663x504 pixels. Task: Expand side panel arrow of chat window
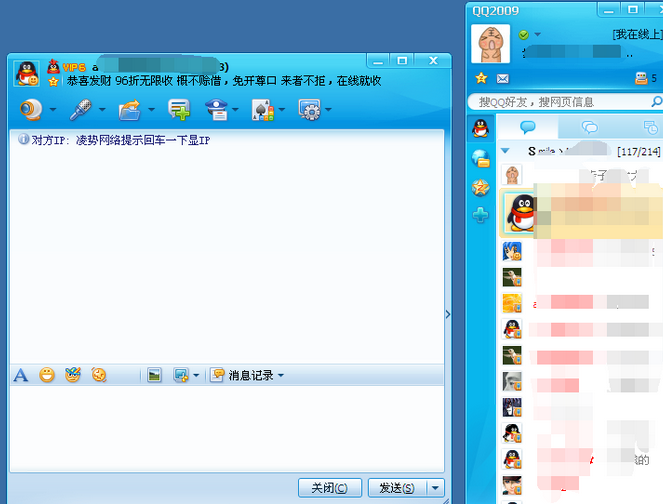(448, 314)
